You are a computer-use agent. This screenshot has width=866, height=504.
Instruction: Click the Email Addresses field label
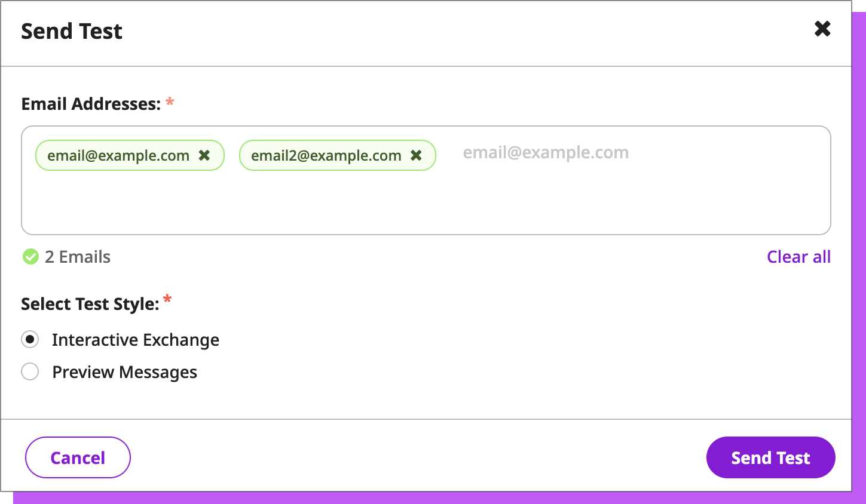[x=91, y=104]
